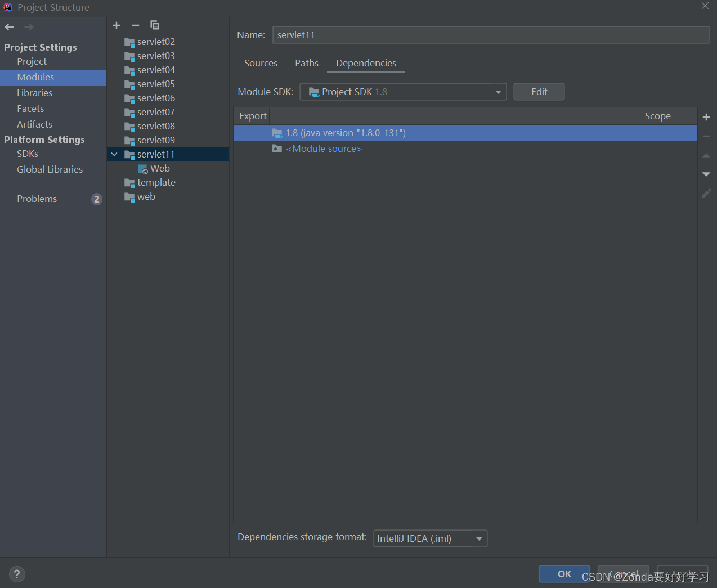The height and width of the screenshot is (588, 717).
Task: Collapse the servlet11 module node
Action: tap(114, 154)
